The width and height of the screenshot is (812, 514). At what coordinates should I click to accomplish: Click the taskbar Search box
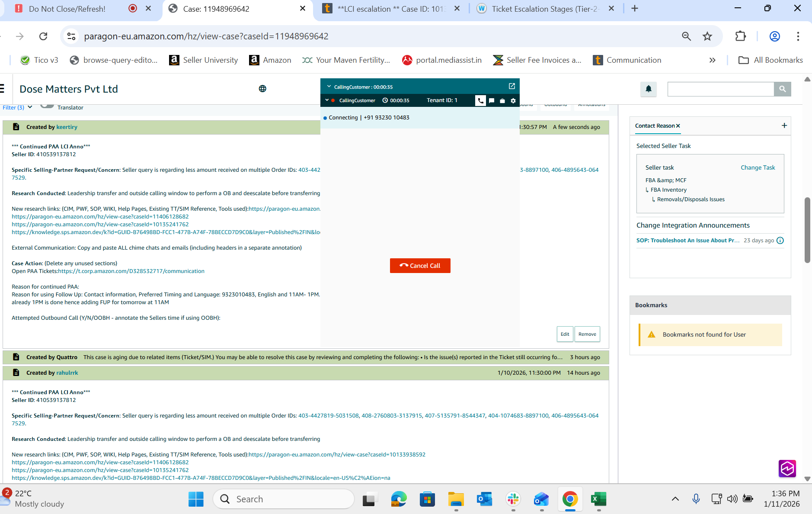(284, 499)
